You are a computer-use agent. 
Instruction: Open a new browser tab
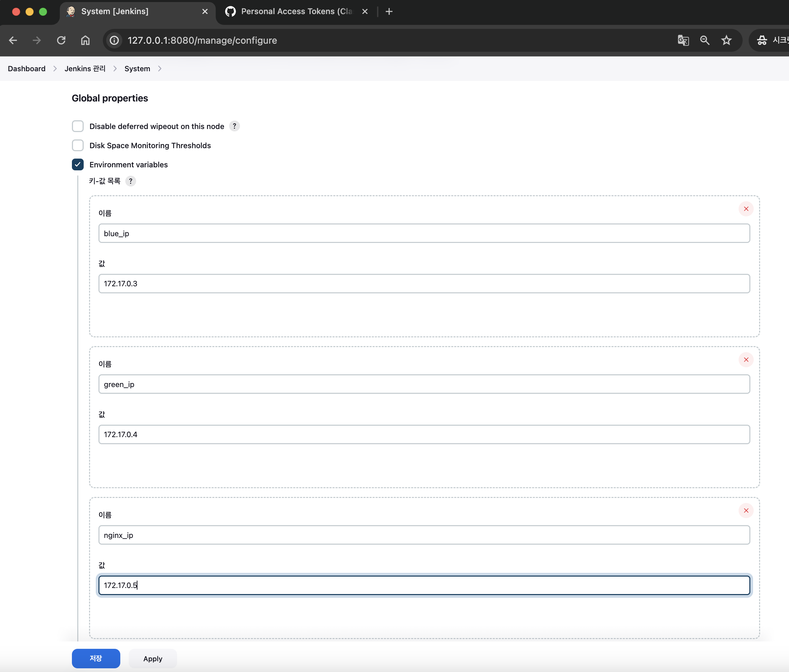tap(389, 11)
